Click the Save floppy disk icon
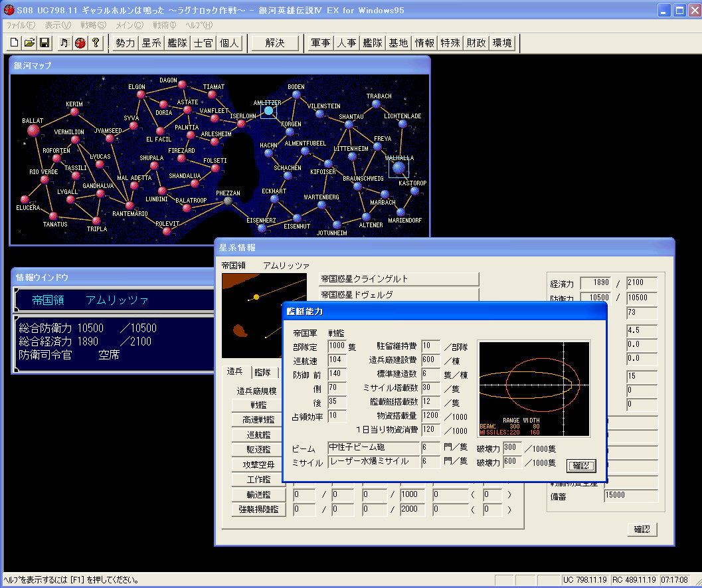This screenshot has height=588, width=702. pos(44,43)
